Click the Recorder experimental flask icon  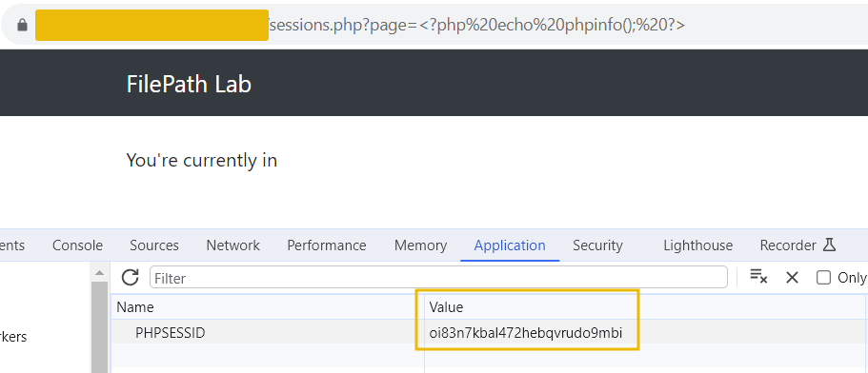829,245
